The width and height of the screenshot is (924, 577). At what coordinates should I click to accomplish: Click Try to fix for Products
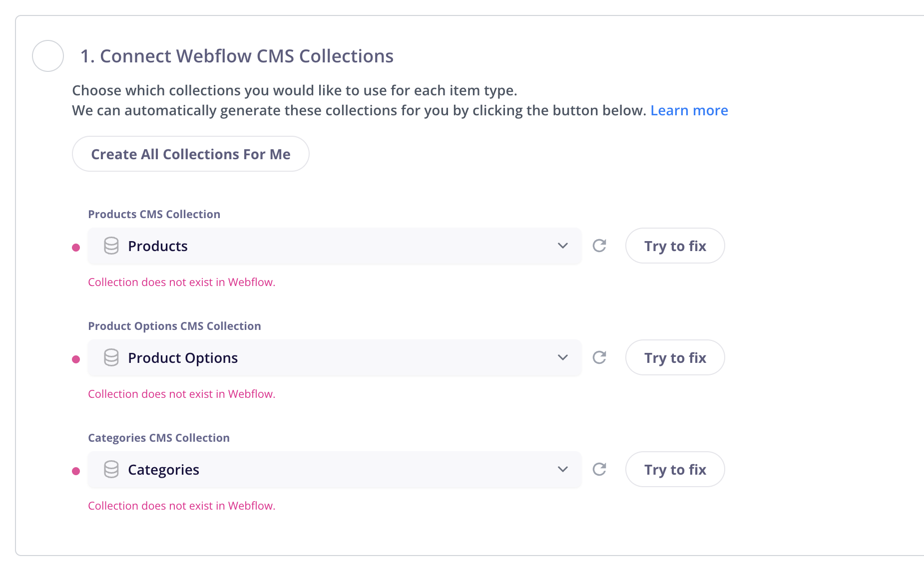click(675, 246)
